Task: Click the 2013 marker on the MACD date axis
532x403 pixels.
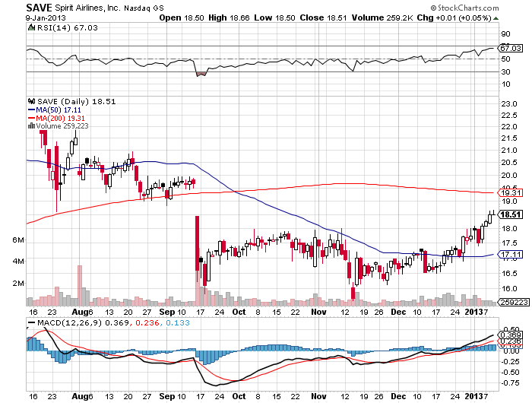Action: pos(473,396)
